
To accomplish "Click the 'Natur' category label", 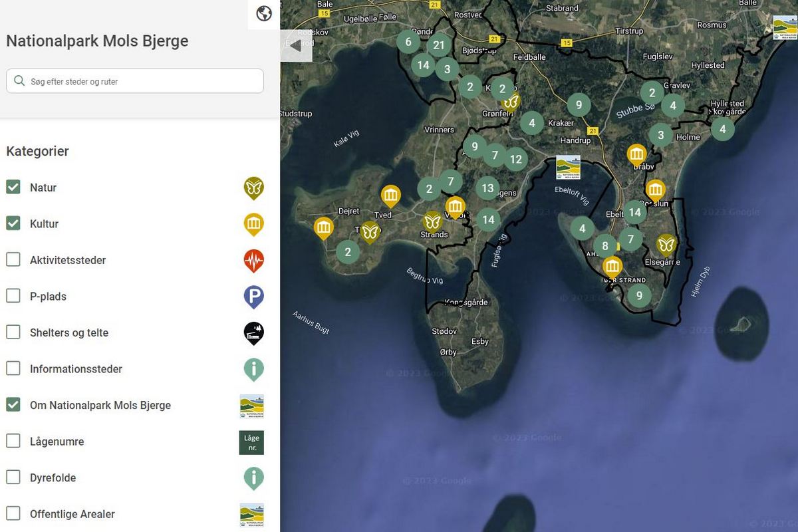I will (x=43, y=188).
